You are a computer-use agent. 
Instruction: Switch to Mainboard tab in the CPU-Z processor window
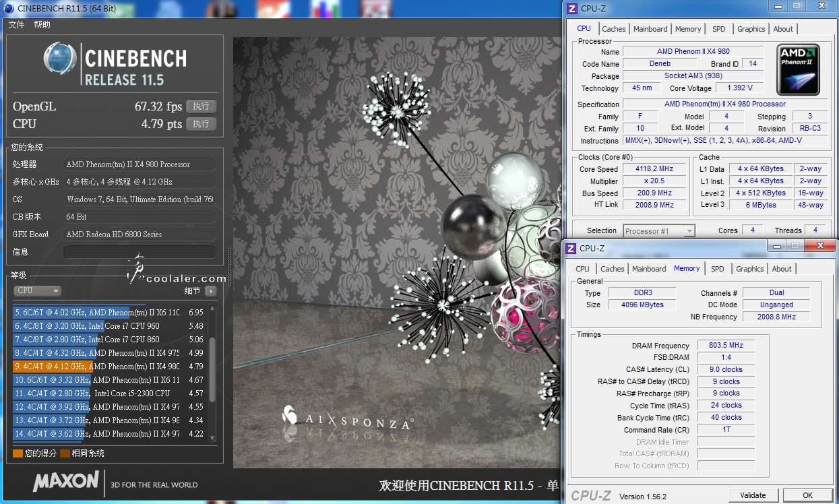[650, 29]
